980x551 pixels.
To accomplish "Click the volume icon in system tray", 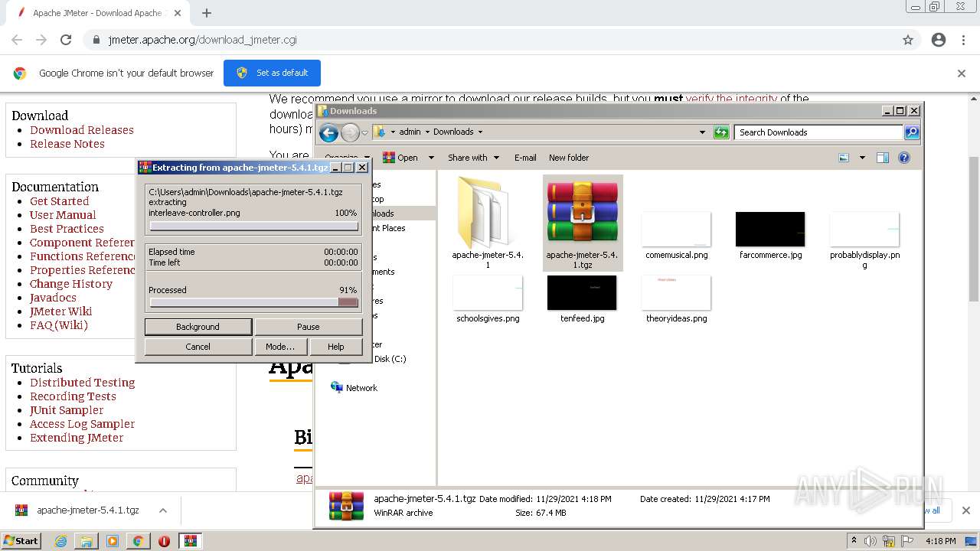I will [871, 541].
